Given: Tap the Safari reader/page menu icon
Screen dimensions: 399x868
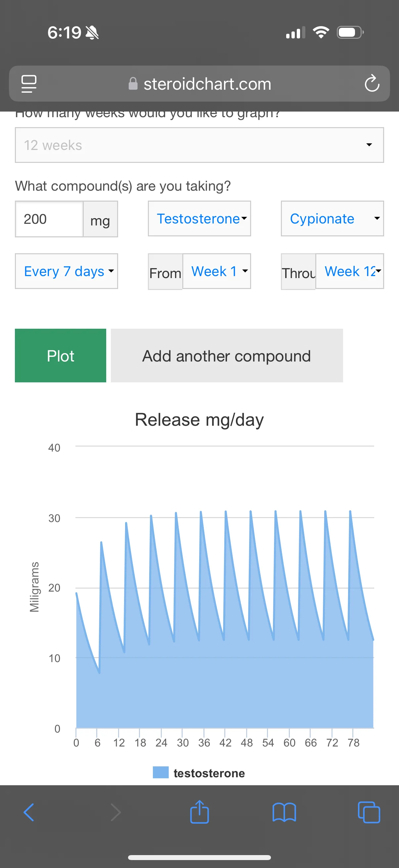Looking at the screenshot, I should [x=29, y=83].
